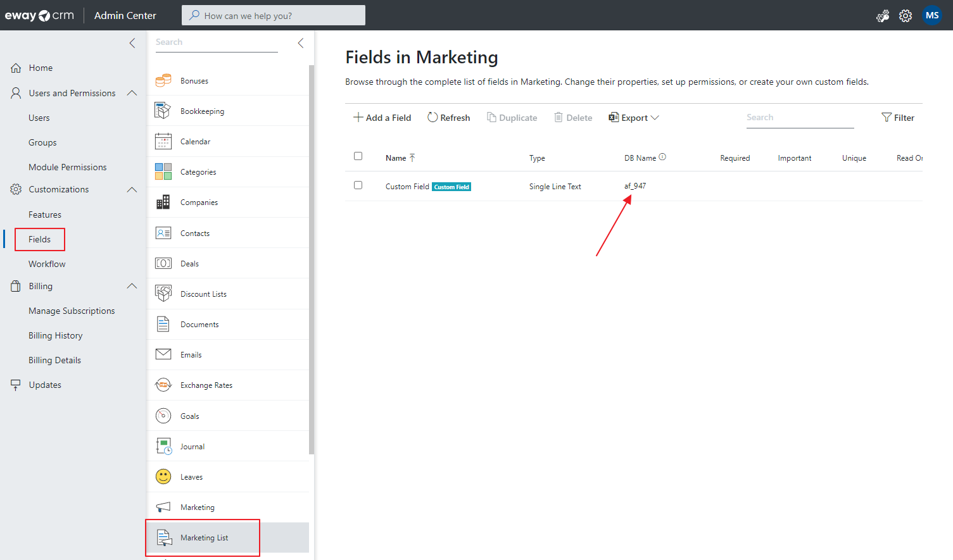Screen dimensions: 953x560
Task: Click the Duplicate button
Action: pyautogui.click(x=512, y=118)
